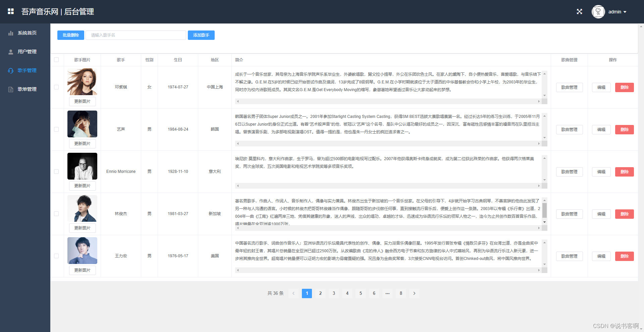Click red 删除 for 艺声 row
Viewport: 644px width, 332px height.
[x=625, y=130]
